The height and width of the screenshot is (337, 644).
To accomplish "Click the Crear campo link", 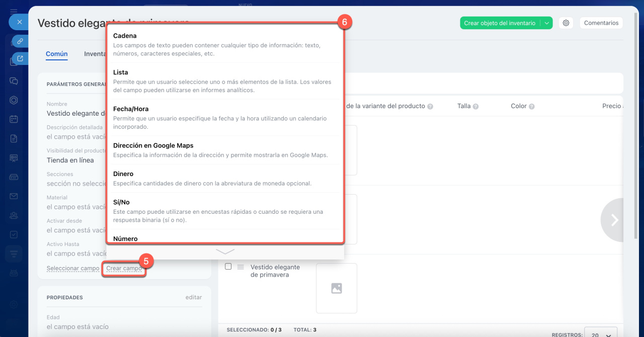I will coord(124,269).
